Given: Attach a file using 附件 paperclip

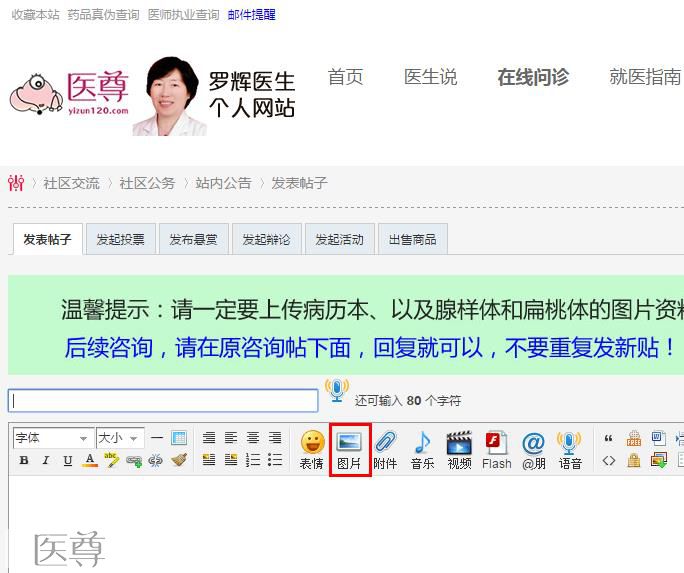Looking at the screenshot, I should [x=385, y=450].
